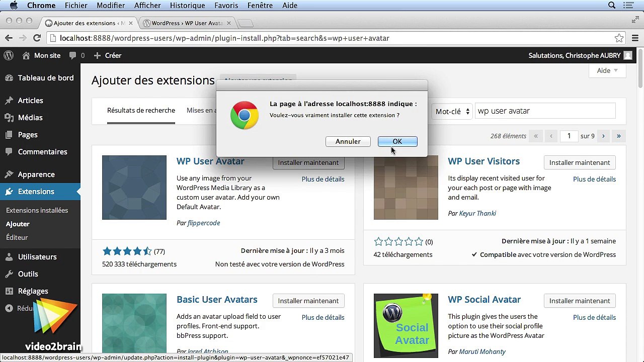View Plus de détails for WP User Visitors

click(594, 179)
